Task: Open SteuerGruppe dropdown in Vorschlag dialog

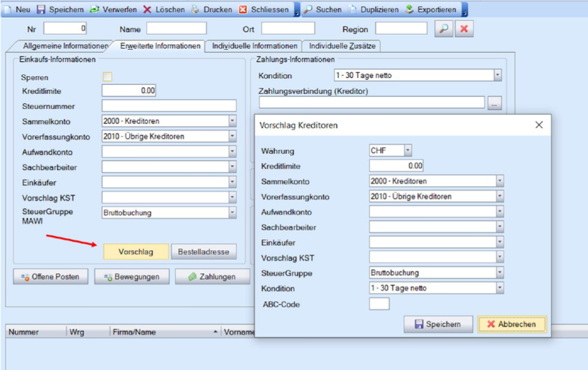Action: tap(500, 272)
